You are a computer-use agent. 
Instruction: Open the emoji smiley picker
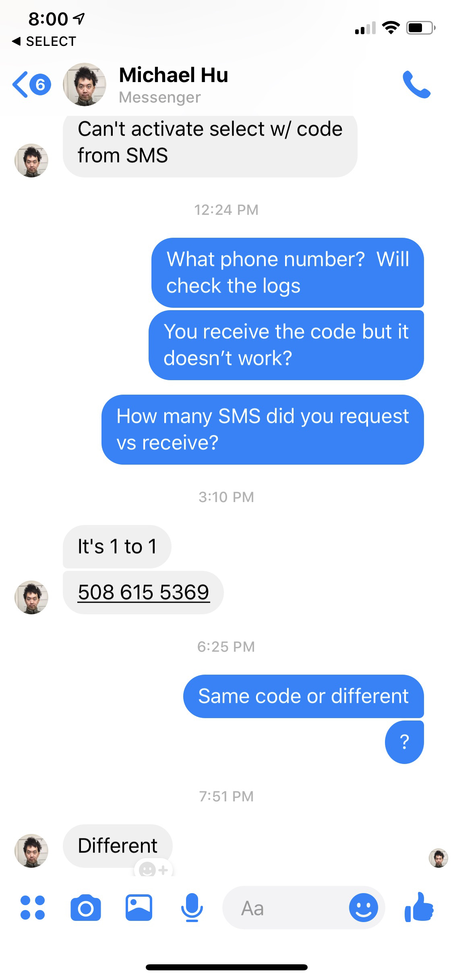tap(363, 908)
